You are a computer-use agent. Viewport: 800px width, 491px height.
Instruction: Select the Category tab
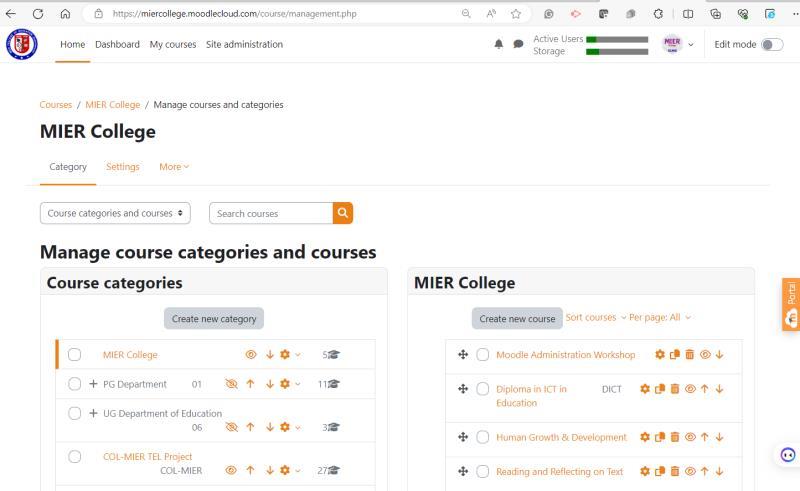pos(68,166)
